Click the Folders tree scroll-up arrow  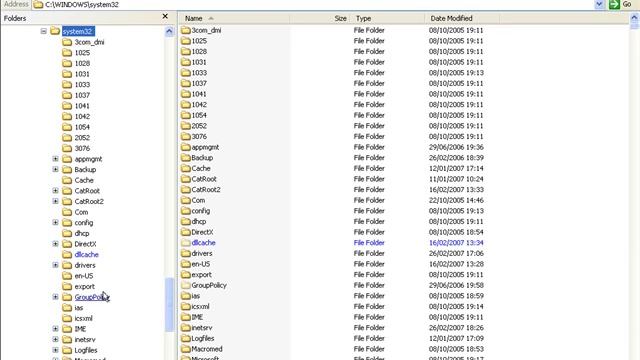click(x=169, y=32)
